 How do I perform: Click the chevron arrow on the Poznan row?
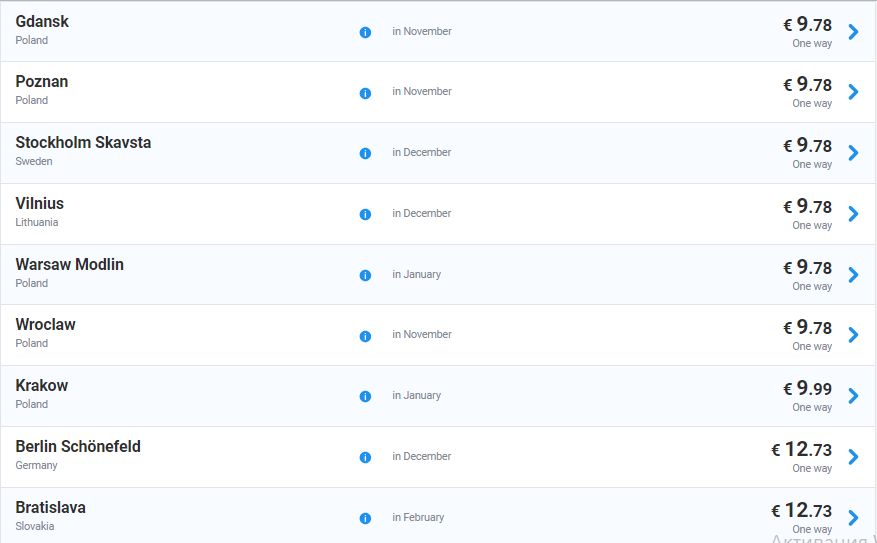[x=853, y=92]
